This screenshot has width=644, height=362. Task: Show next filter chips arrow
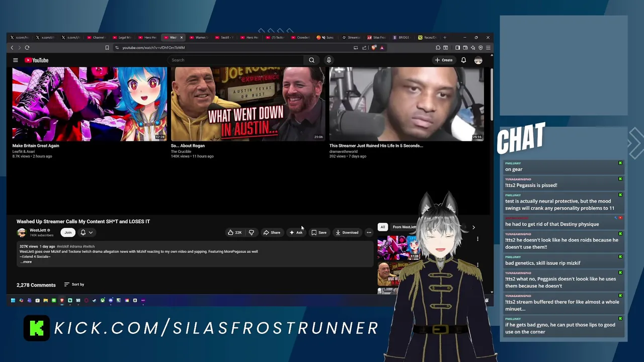click(x=473, y=227)
